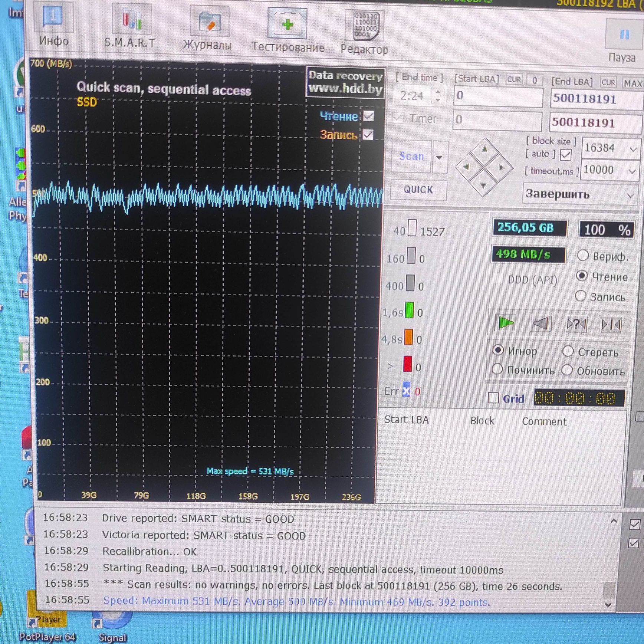The height and width of the screenshot is (644, 644).
Task: Click the 256,05 GB capacity indicator
Action: (x=530, y=228)
